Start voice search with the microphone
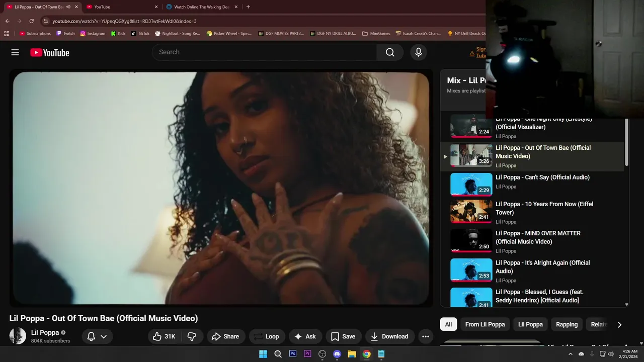644x362 pixels. [x=418, y=52]
